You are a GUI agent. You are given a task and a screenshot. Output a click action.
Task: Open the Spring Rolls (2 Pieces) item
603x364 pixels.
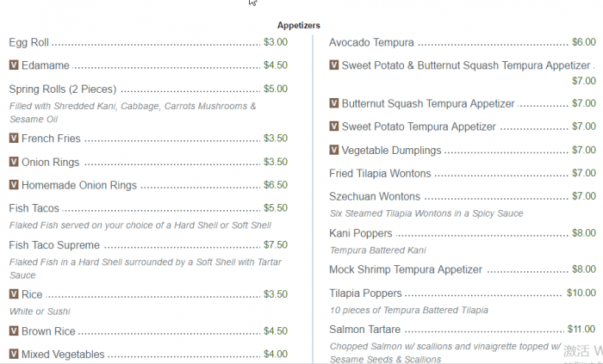(x=62, y=89)
